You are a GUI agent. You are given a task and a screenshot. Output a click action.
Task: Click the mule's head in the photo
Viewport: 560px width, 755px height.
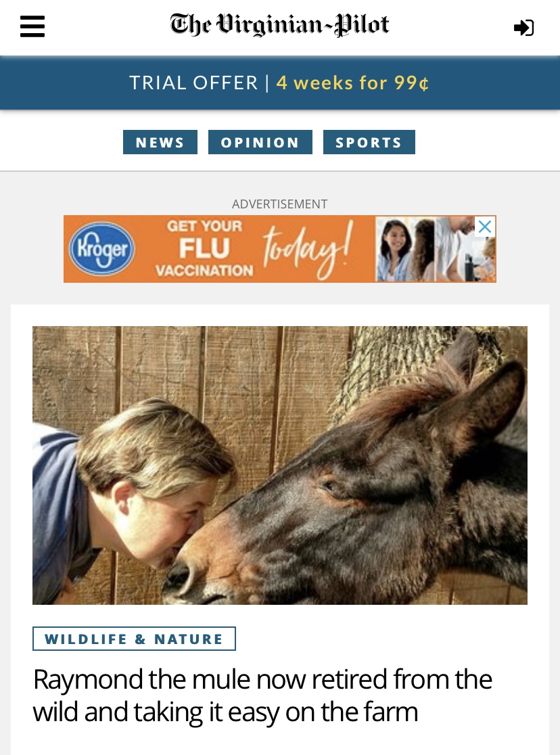[356, 486]
